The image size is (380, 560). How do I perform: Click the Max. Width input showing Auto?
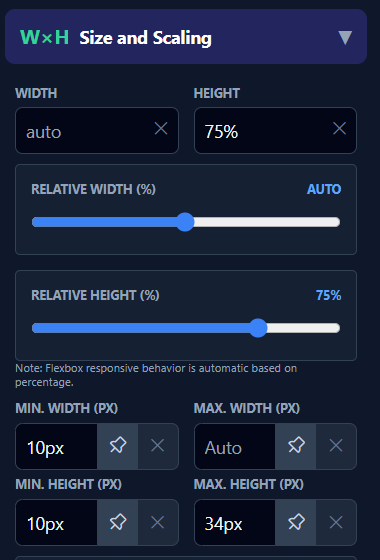235,446
